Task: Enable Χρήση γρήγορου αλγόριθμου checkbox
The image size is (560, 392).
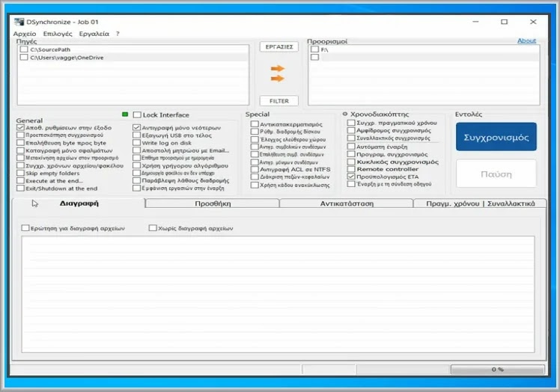Action: [x=136, y=165]
